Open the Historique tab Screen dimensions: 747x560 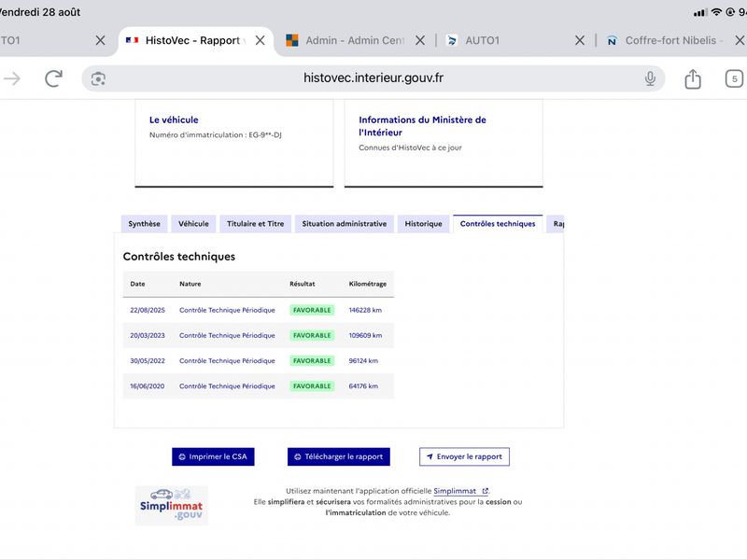click(423, 224)
